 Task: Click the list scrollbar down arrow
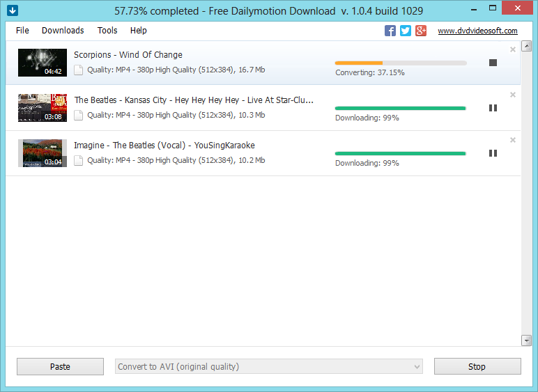pos(526,340)
